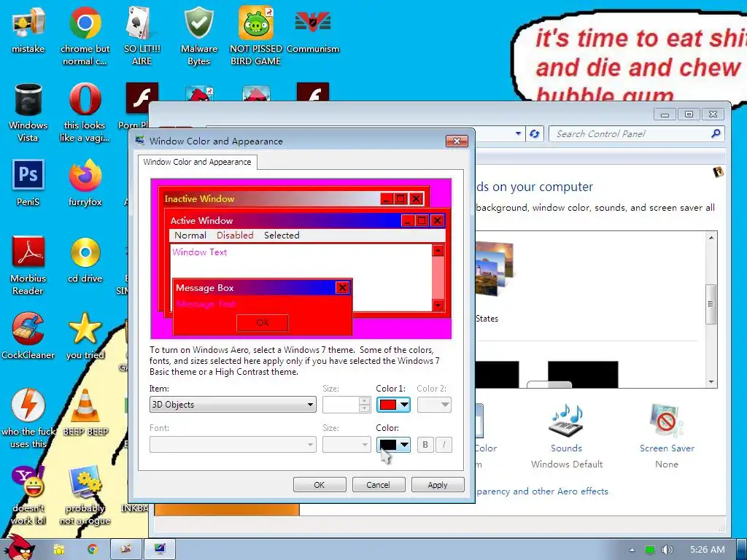Open the 'mistake' desktop icon

coord(28,24)
